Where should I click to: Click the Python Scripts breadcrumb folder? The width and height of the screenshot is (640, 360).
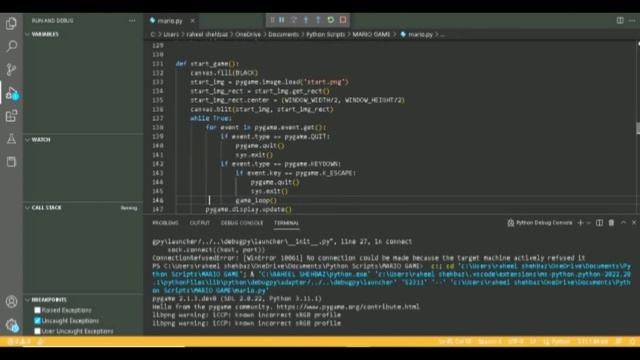(325, 35)
